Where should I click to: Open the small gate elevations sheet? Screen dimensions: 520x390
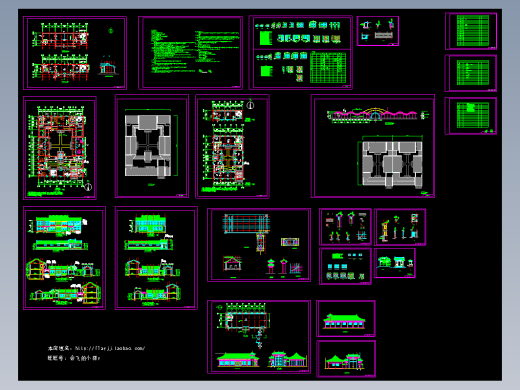click(x=395, y=263)
